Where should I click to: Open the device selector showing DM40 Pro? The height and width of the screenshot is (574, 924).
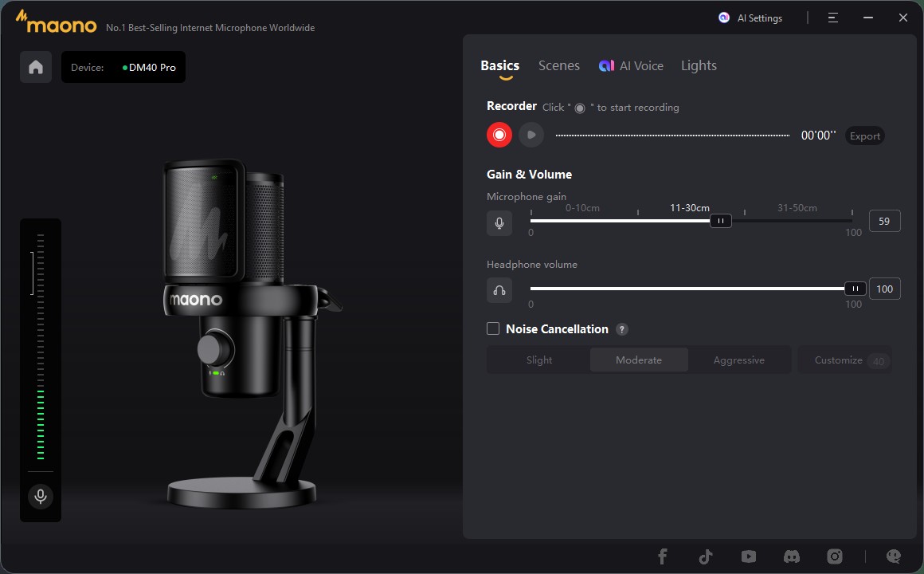pos(123,68)
